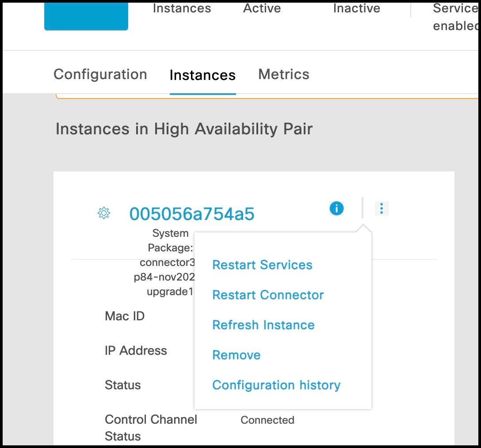481x448 pixels.
Task: Click the Service enabled summary label
Action: pyautogui.click(x=455, y=17)
